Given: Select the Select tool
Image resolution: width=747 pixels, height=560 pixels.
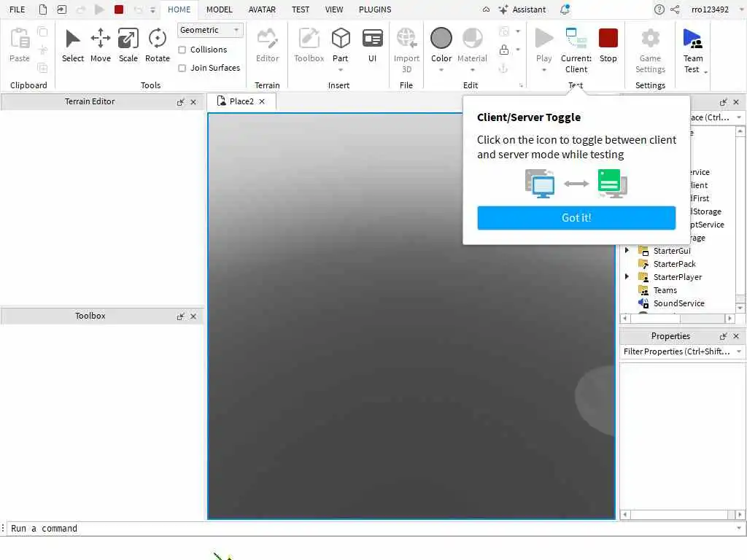Looking at the screenshot, I should (72, 46).
